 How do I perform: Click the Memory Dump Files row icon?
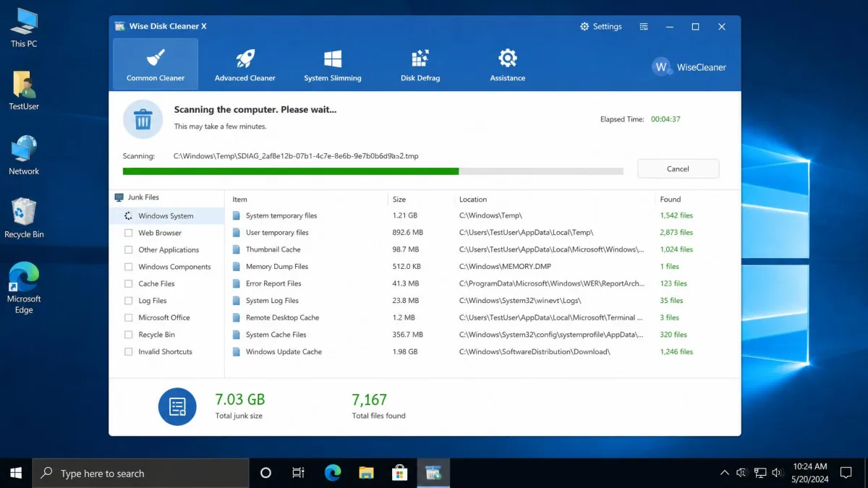click(237, 267)
